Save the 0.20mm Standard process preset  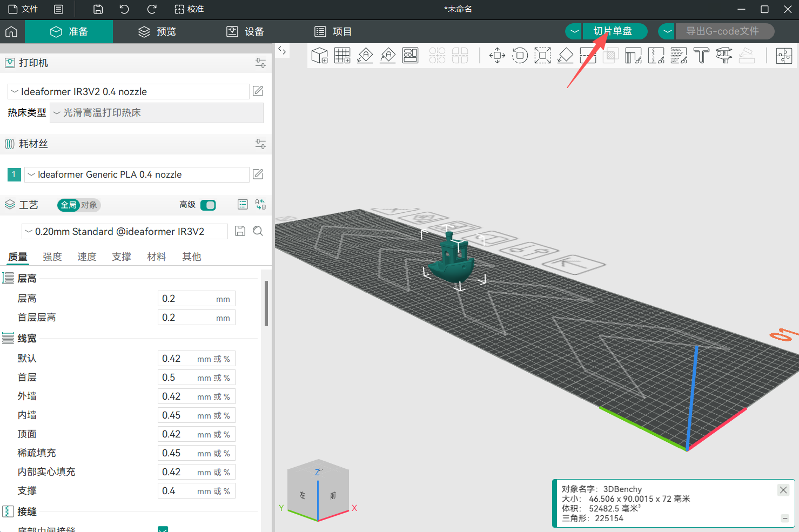pos(240,231)
